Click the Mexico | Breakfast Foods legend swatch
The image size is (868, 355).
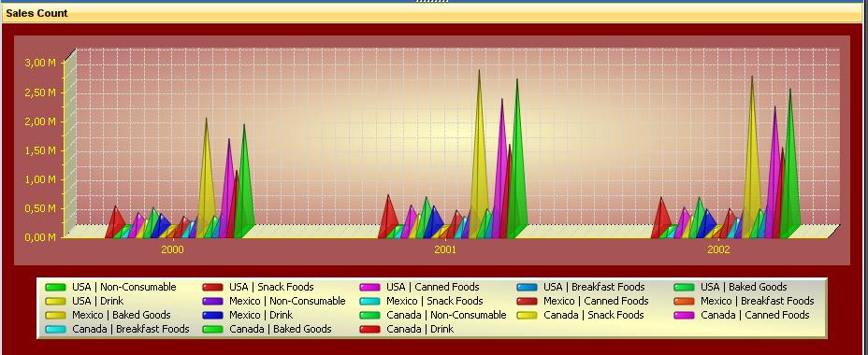point(685,302)
